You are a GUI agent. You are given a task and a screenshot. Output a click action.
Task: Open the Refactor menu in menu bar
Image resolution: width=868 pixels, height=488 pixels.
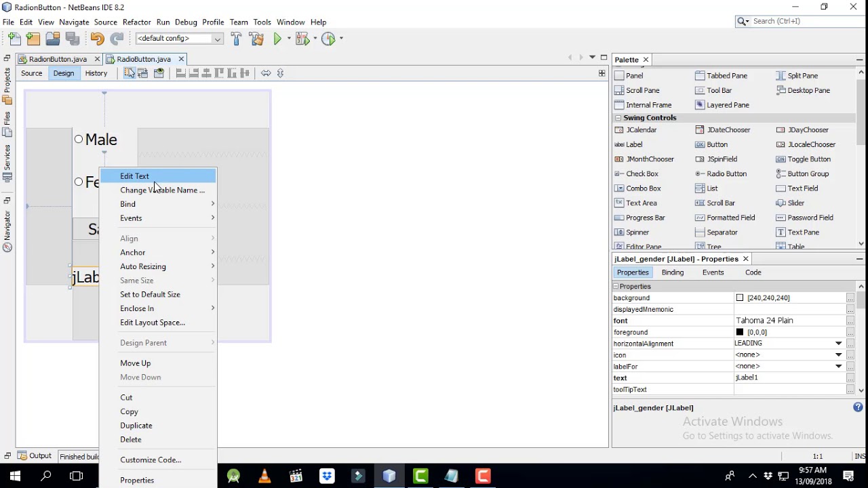[x=137, y=22]
